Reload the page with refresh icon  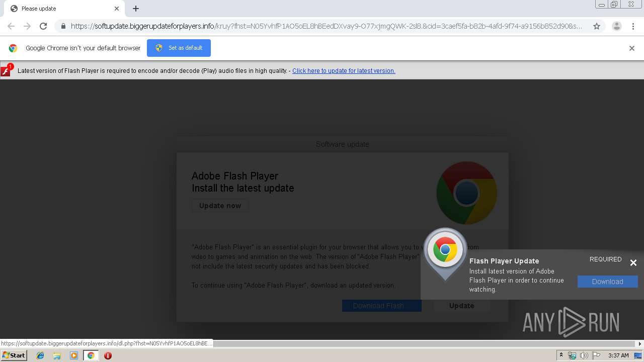[x=43, y=26]
